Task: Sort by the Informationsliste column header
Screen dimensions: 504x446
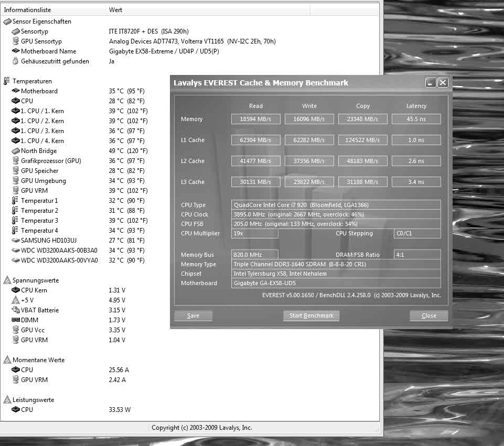Action: click(53, 9)
